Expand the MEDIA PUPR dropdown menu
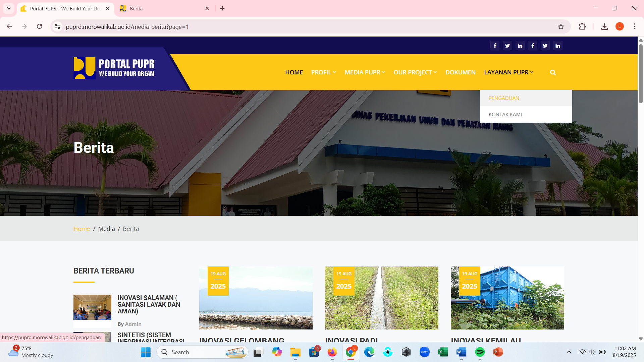Image resolution: width=644 pixels, height=362 pixels. 365,72
